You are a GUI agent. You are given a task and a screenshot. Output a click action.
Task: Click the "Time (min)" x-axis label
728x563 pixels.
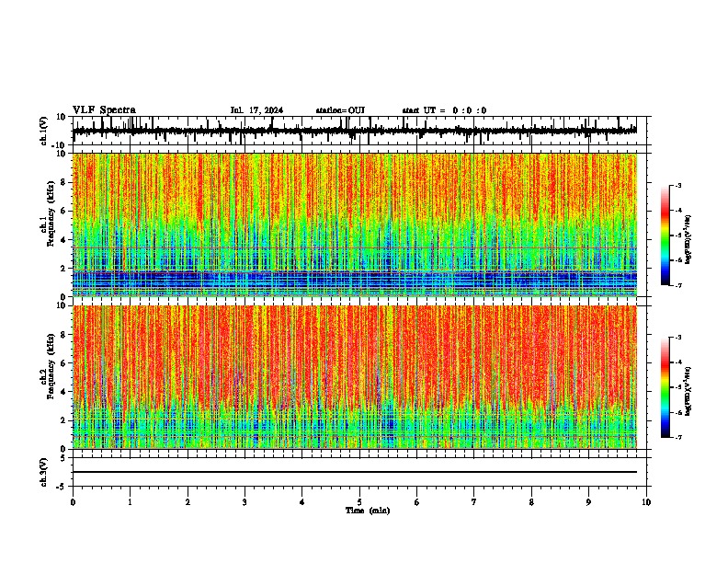[x=368, y=510]
